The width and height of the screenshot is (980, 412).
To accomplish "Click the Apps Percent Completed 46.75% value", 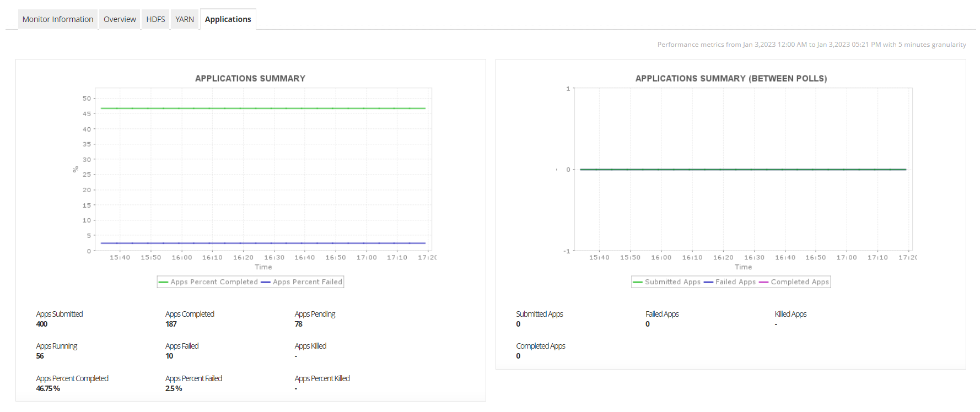I will tap(48, 389).
